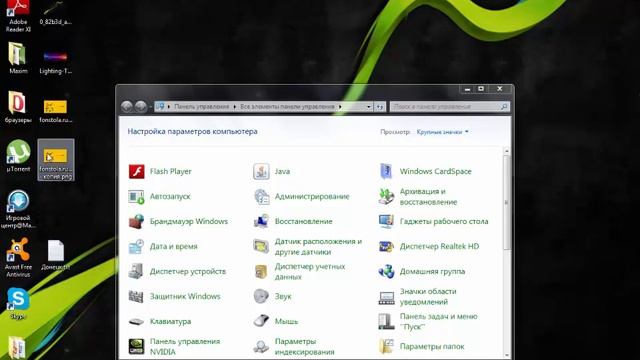This screenshot has height=360, width=640.
Task: Select the браузеры desktop icon
Action: 18,107
